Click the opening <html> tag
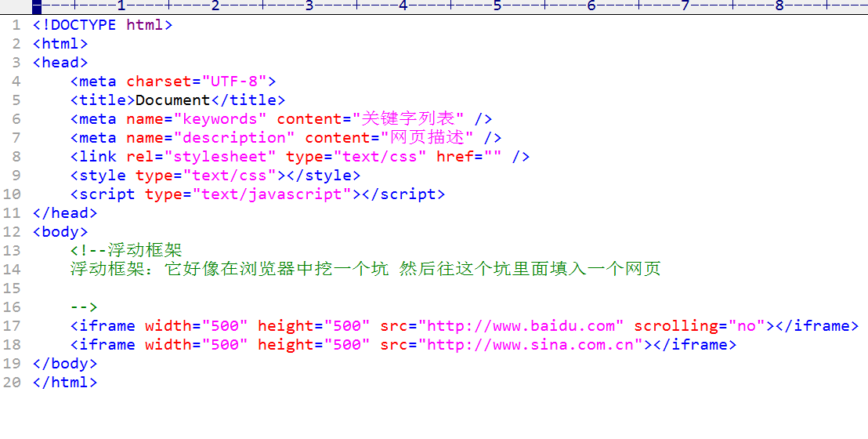The image size is (868, 439). tap(60, 44)
